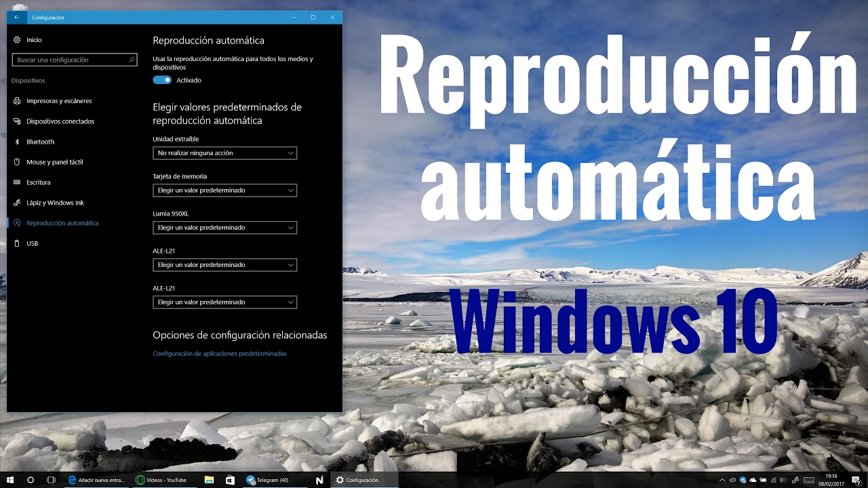Open File Explorer from the taskbar
The image size is (868, 488).
(210, 480)
